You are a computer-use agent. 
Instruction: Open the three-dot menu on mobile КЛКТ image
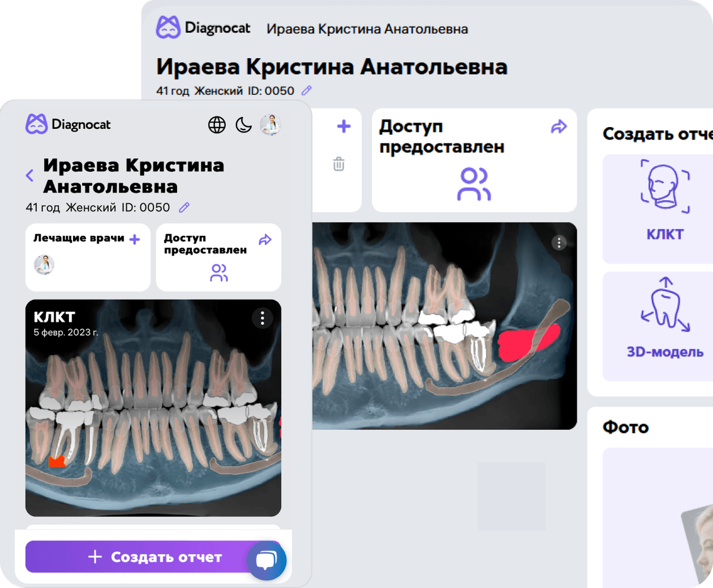coord(263,318)
